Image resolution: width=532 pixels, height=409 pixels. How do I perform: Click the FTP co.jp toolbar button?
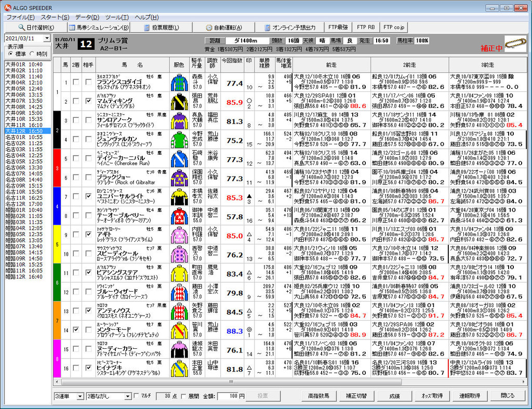pyautogui.click(x=394, y=27)
